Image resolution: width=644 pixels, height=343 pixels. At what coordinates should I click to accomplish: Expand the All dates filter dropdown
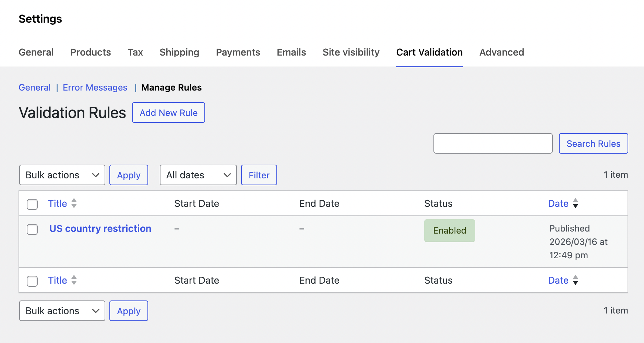pyautogui.click(x=198, y=175)
